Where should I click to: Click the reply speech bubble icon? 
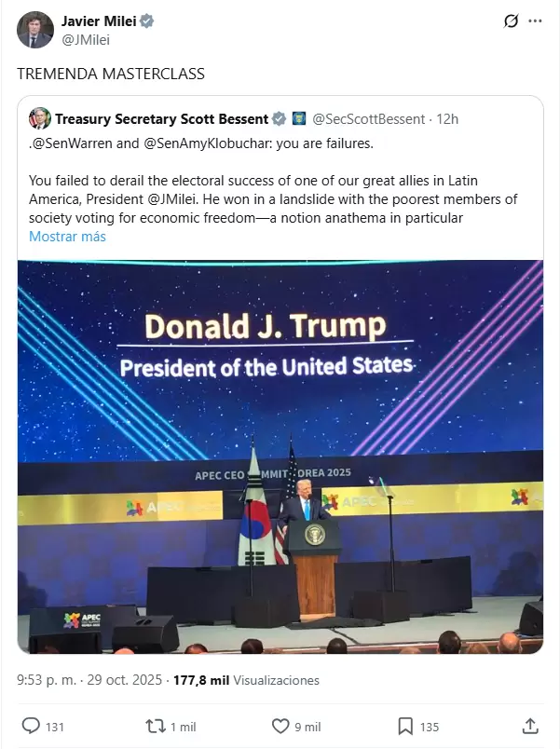(31, 726)
